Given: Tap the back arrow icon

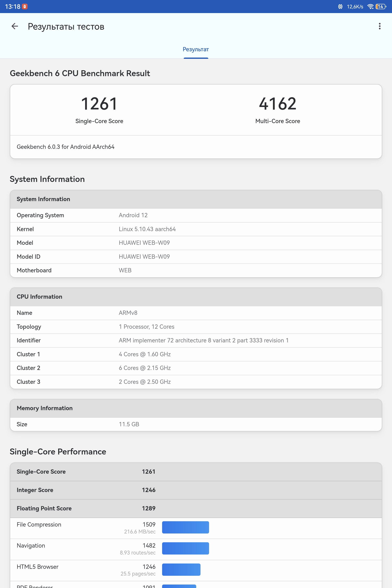Looking at the screenshot, I should (x=15, y=26).
